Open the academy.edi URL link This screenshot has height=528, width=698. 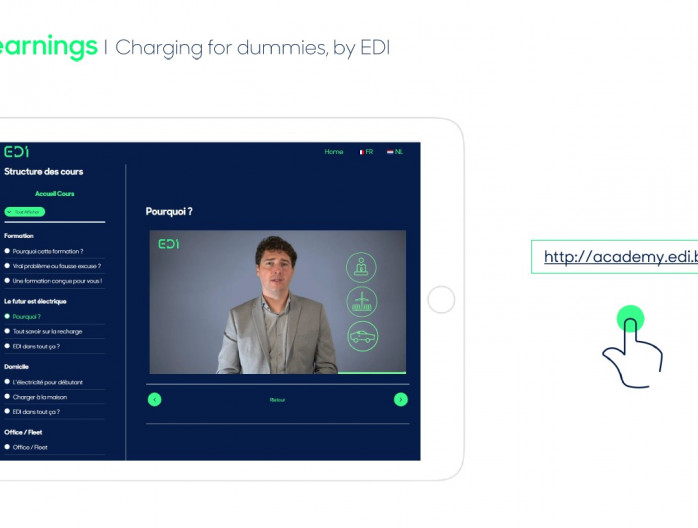[x=621, y=257]
